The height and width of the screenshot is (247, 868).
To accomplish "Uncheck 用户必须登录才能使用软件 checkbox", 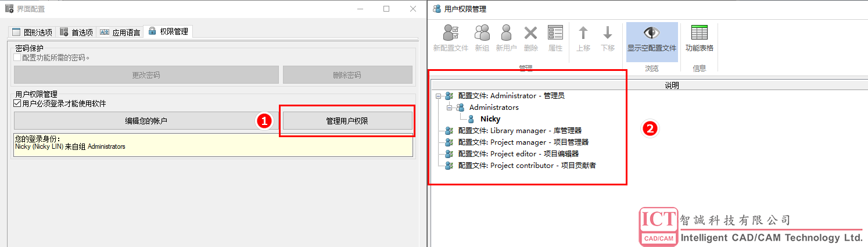I will click(x=17, y=103).
